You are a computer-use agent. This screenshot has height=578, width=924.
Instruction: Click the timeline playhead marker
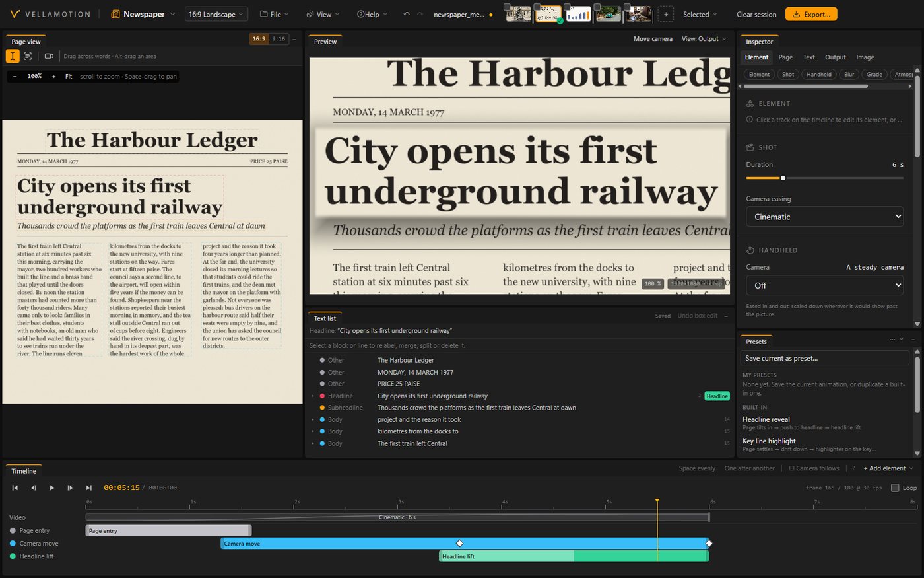[657, 501]
